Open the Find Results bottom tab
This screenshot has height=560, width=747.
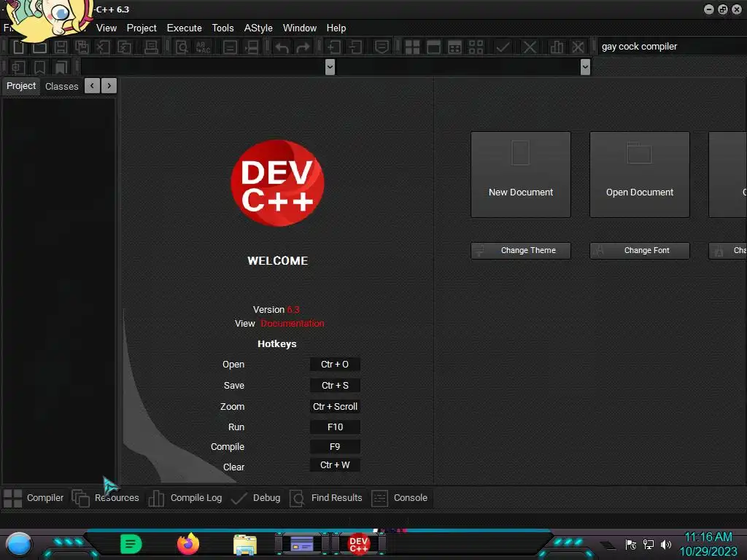(x=326, y=498)
